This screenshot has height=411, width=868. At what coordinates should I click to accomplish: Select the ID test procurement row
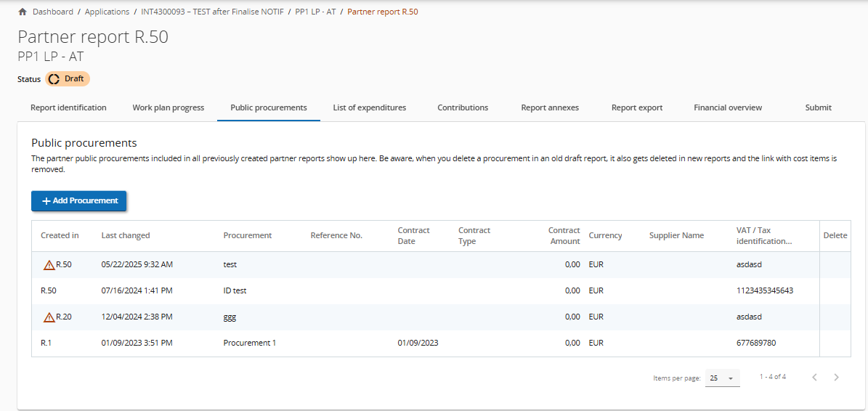tap(235, 290)
